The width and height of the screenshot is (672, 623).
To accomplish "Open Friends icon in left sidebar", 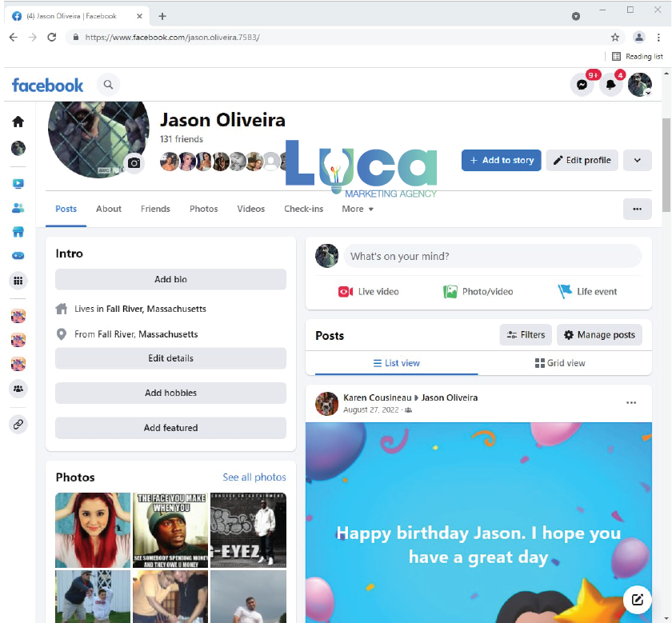I will tap(18, 208).
